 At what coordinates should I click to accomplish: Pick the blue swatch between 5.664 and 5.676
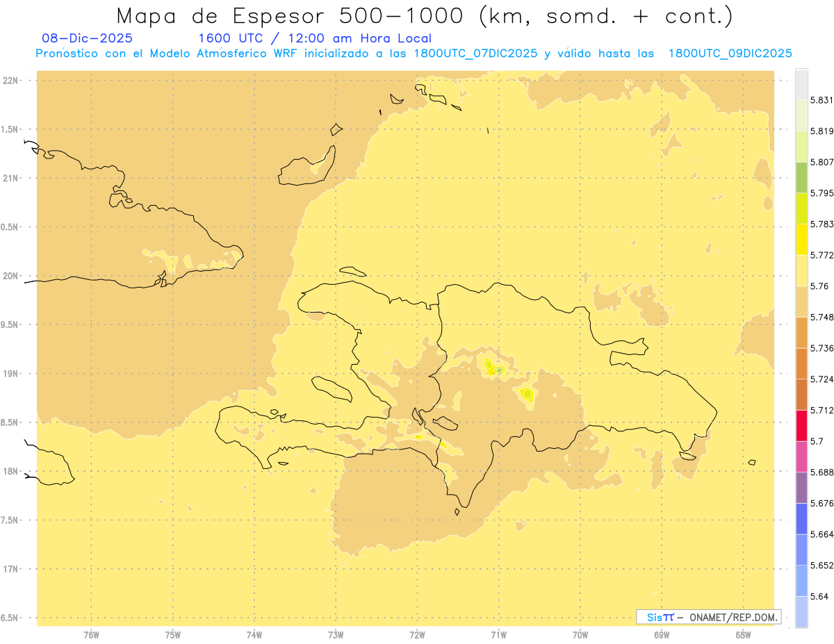coord(801,519)
